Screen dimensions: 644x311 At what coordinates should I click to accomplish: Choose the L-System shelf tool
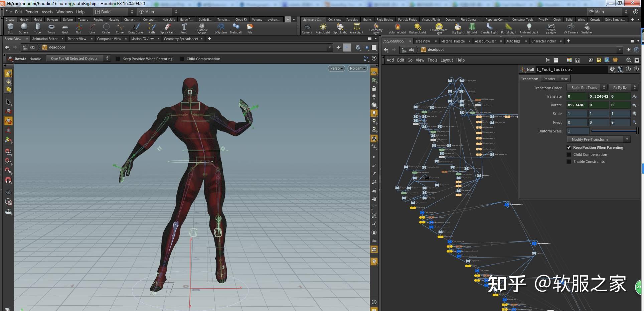click(221, 28)
